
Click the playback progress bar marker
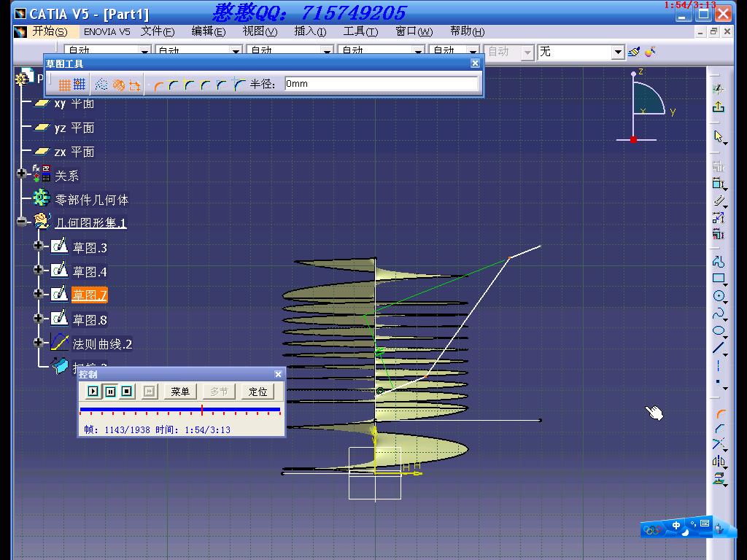[202, 410]
